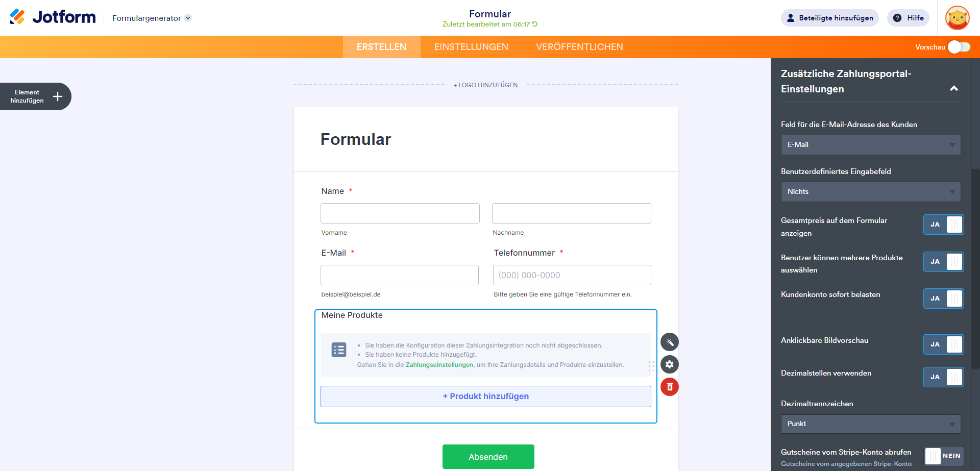
Task: Click the Vorname input field
Action: pos(400,213)
